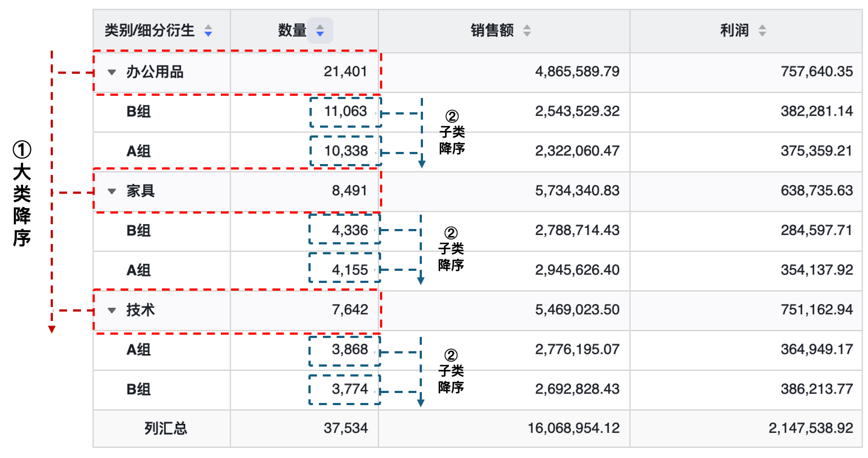The image size is (868, 458).
Task: Click the 数量 column header text
Action: (x=292, y=30)
